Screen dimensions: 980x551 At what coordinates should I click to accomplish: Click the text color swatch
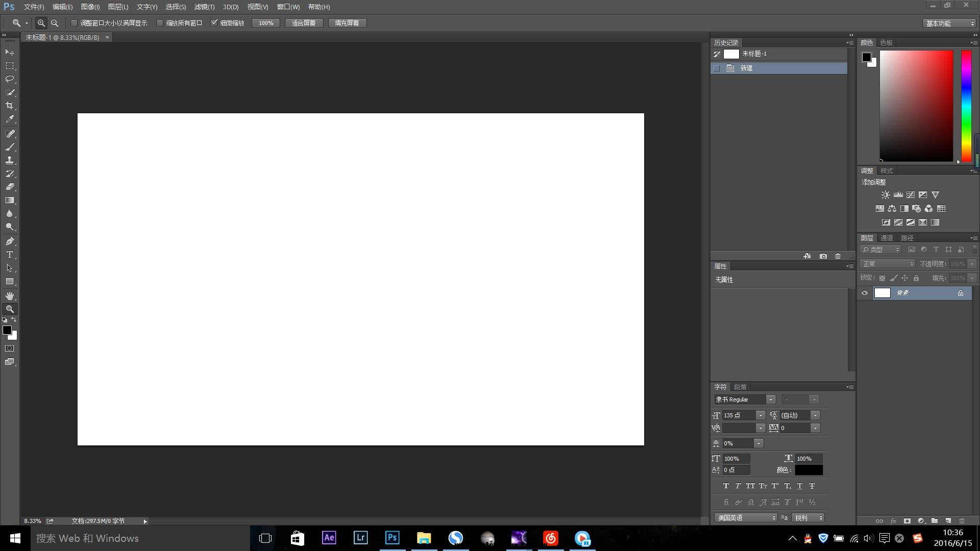(808, 470)
